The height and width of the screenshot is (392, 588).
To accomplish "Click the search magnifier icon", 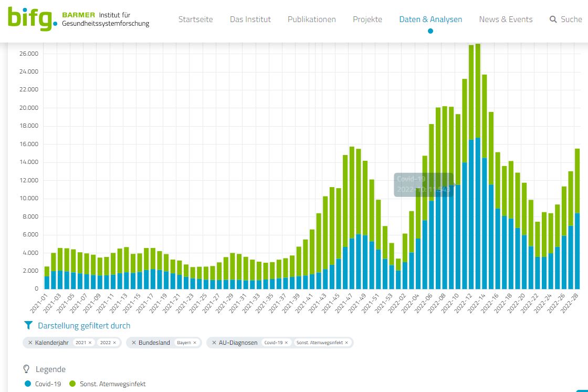I will 553,19.
